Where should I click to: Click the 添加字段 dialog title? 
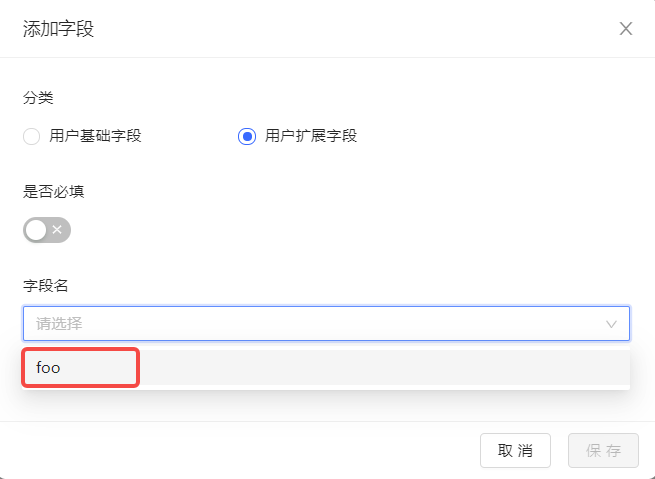pyautogui.click(x=58, y=28)
